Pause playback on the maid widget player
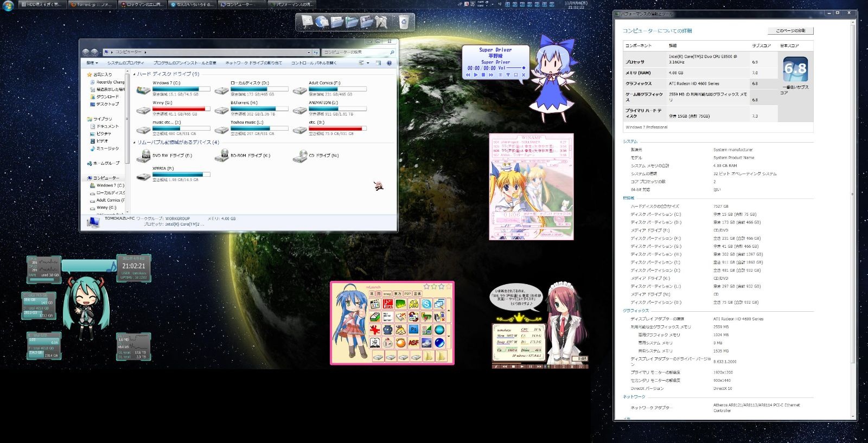This screenshot has width=868, height=443. [530, 367]
